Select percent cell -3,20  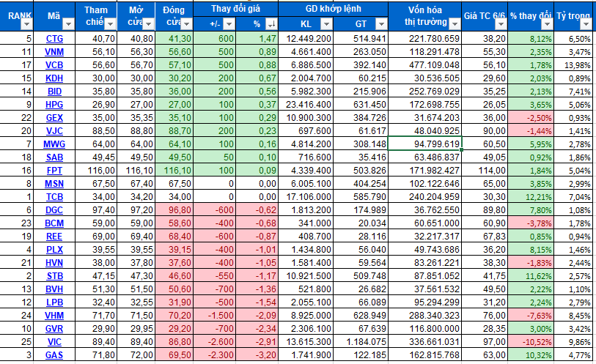257,355
